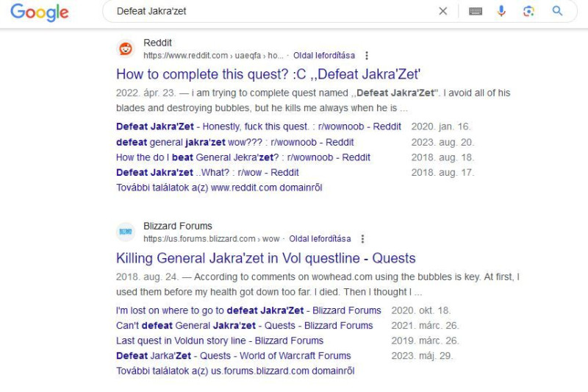Image resolution: width=588 pixels, height=392 pixels.
Task: Open the on-screen keyboard icon
Action: (476, 11)
